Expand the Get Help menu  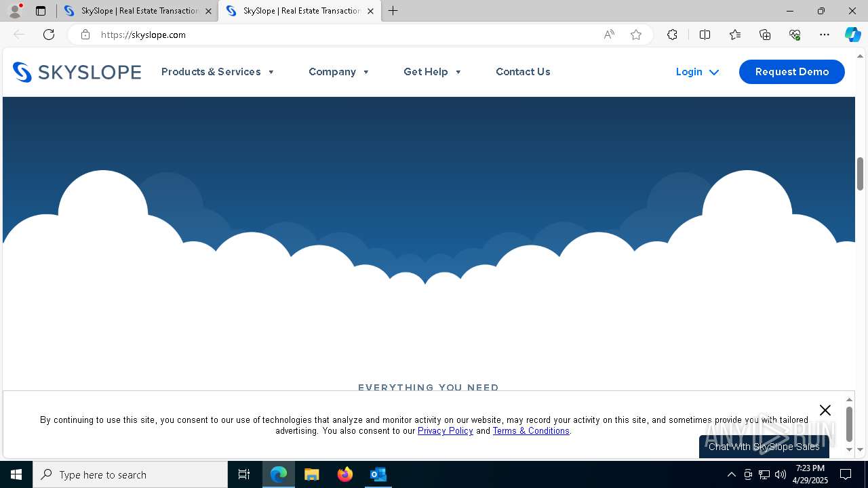coord(433,72)
